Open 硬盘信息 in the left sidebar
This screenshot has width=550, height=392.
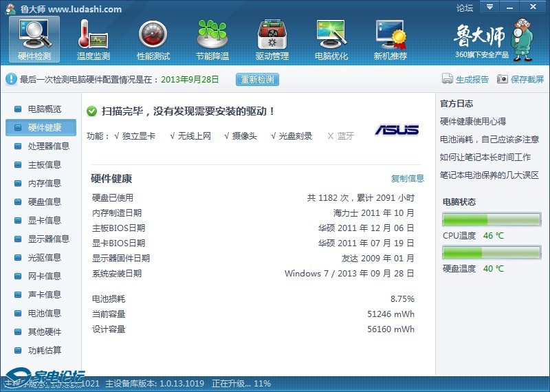click(44, 202)
